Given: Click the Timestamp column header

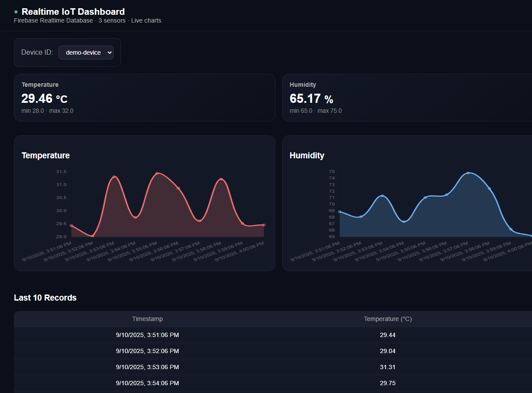Looking at the screenshot, I should 147,319.
